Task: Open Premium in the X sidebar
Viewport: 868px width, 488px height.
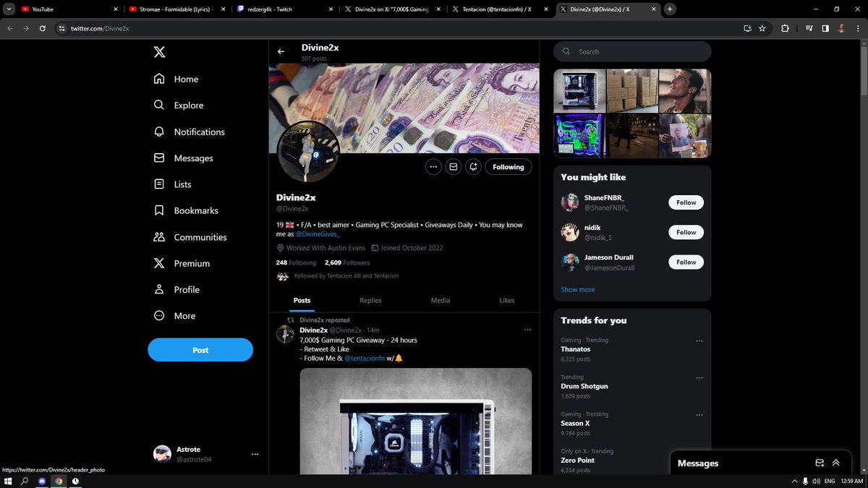Action: click(182, 263)
